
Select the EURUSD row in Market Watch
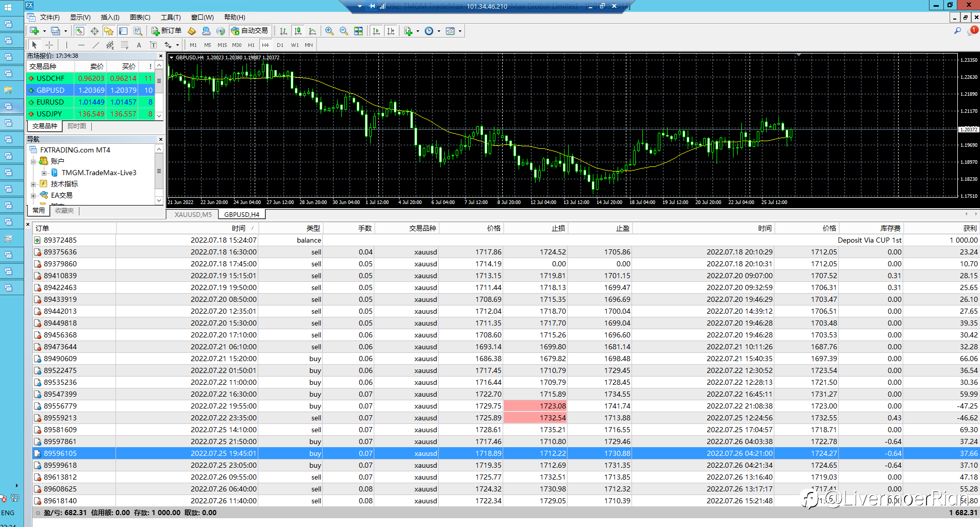(50, 102)
